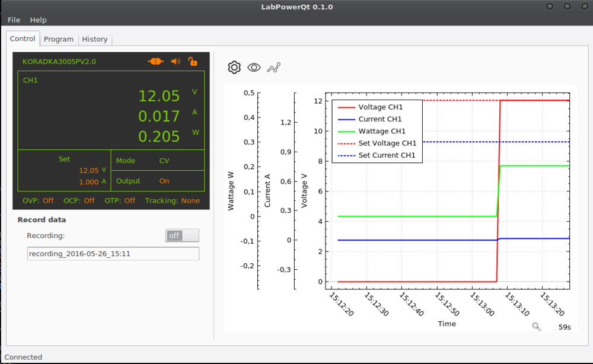593x364 pixels.
Task: Open plot settings gear icon
Action: tap(234, 67)
